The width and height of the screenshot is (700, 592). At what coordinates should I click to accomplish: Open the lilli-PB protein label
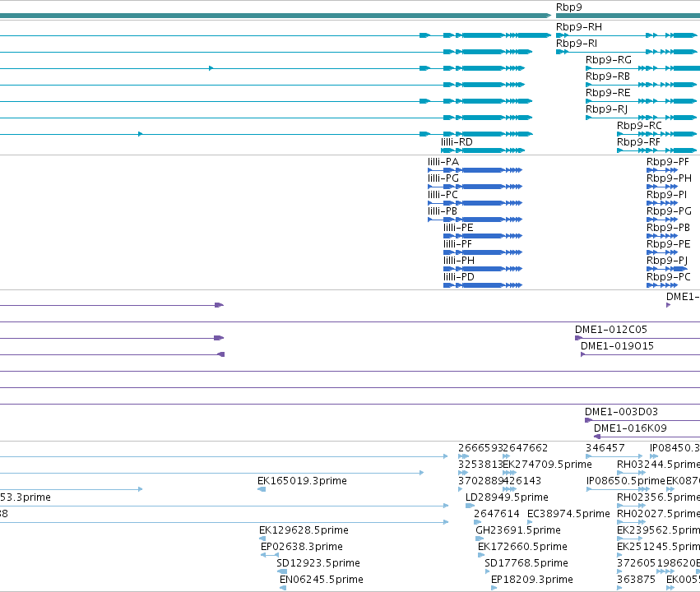tap(443, 211)
